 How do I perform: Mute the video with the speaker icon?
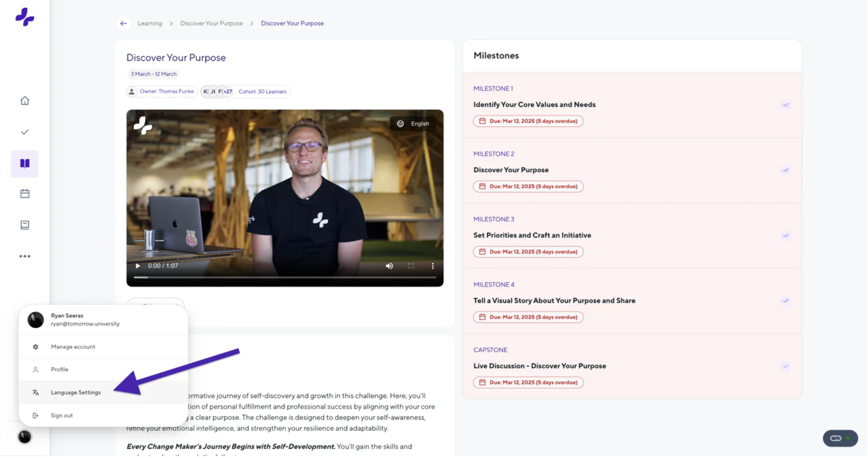pos(389,266)
